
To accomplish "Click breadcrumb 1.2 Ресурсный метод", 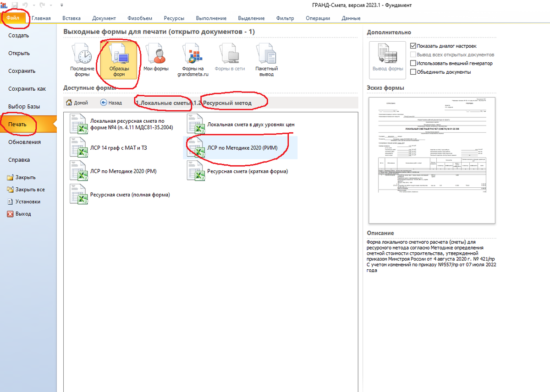I will click(x=222, y=103).
